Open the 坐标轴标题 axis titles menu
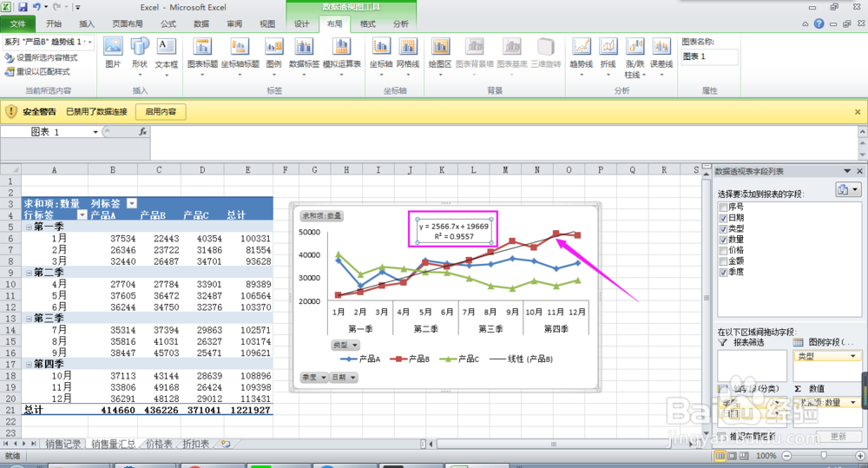The height and width of the screenshot is (468, 868). (240, 57)
